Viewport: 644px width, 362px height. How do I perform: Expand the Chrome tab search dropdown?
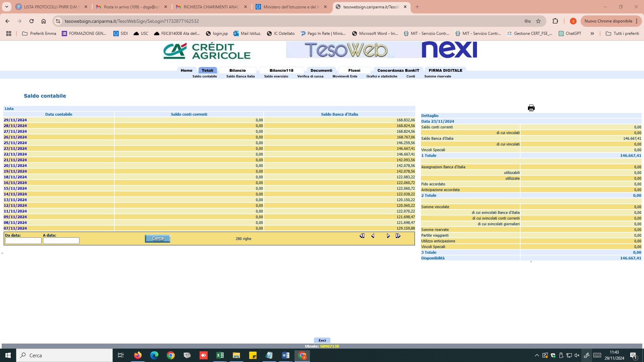(6, 7)
